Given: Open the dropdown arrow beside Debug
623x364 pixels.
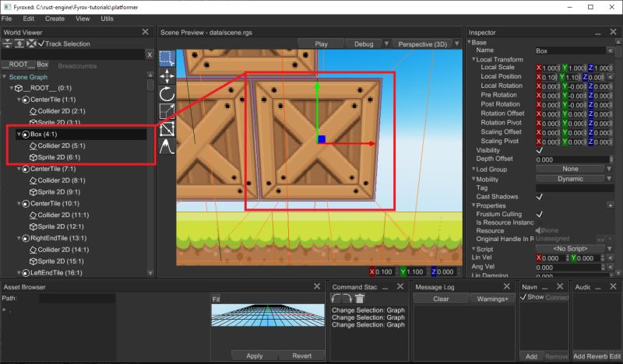Looking at the screenshot, I should [386, 44].
